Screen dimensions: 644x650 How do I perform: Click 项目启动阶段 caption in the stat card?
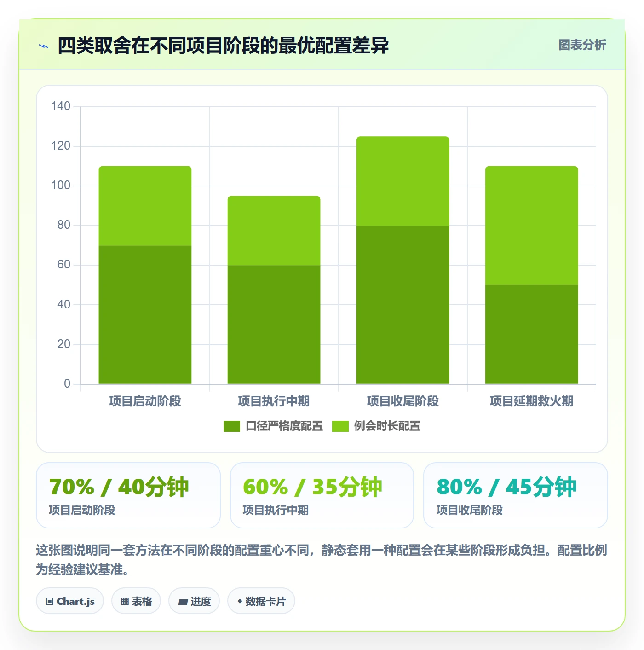[82, 511]
